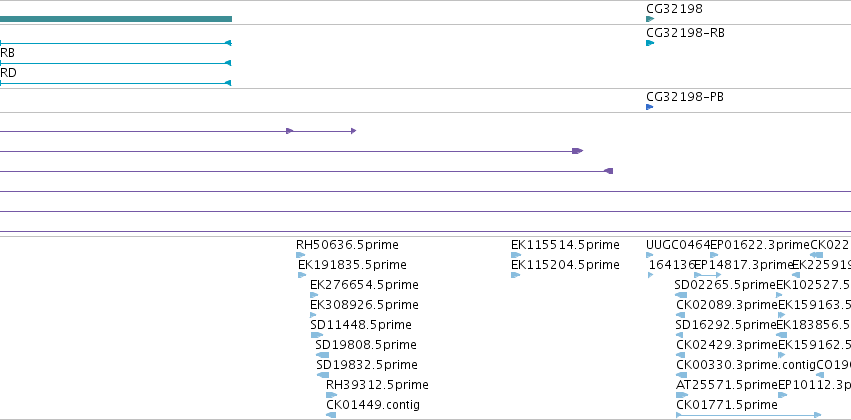This screenshot has width=851, height=420.
Task: Click the CK01449.contig arrow glyph
Action: (331, 415)
